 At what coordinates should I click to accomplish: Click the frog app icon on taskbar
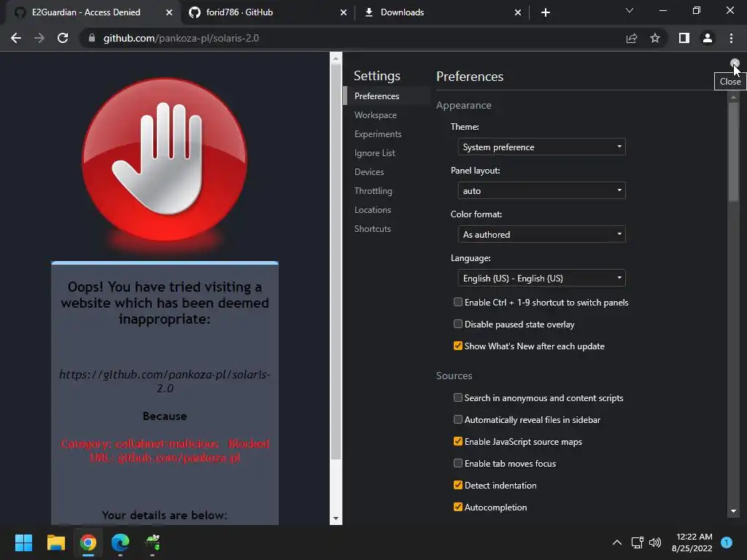152,542
